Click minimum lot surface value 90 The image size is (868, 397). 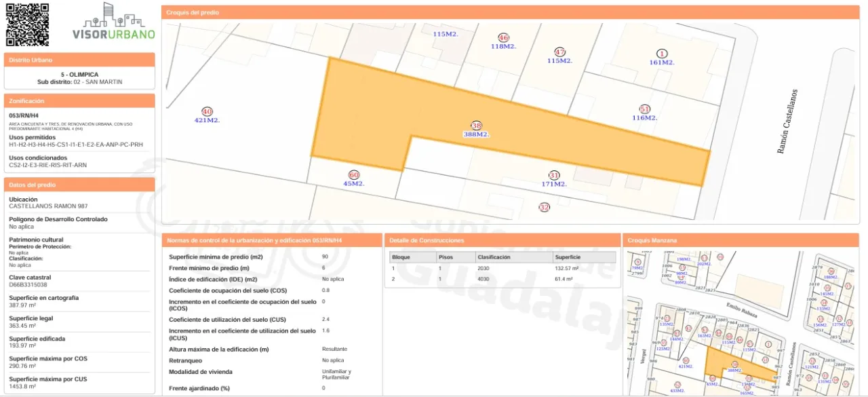[x=325, y=257]
